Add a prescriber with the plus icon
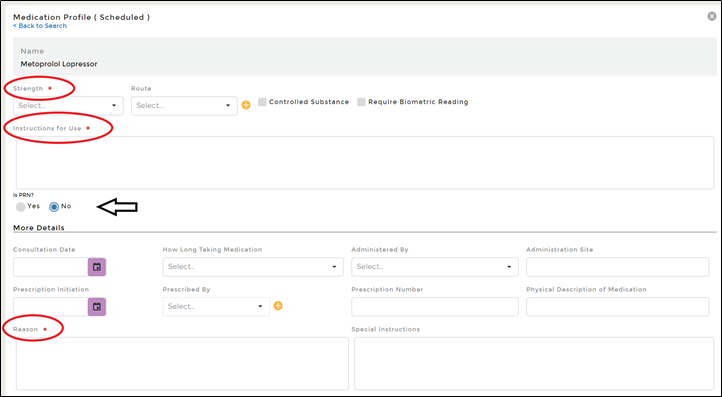722x397 pixels. point(278,306)
